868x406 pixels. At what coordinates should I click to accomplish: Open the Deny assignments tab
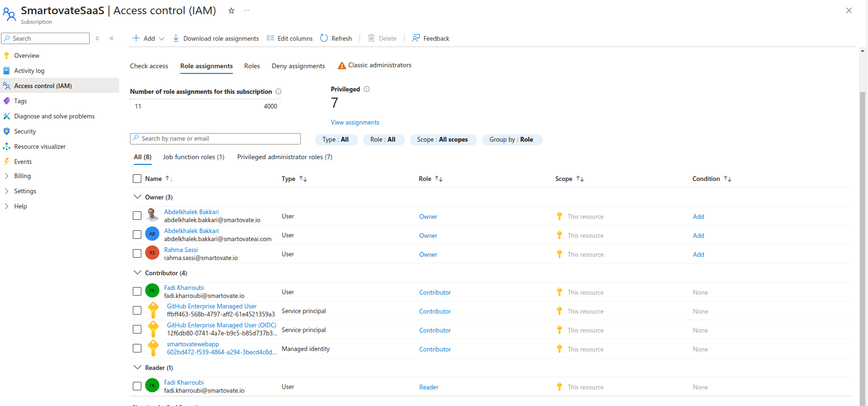tap(298, 66)
